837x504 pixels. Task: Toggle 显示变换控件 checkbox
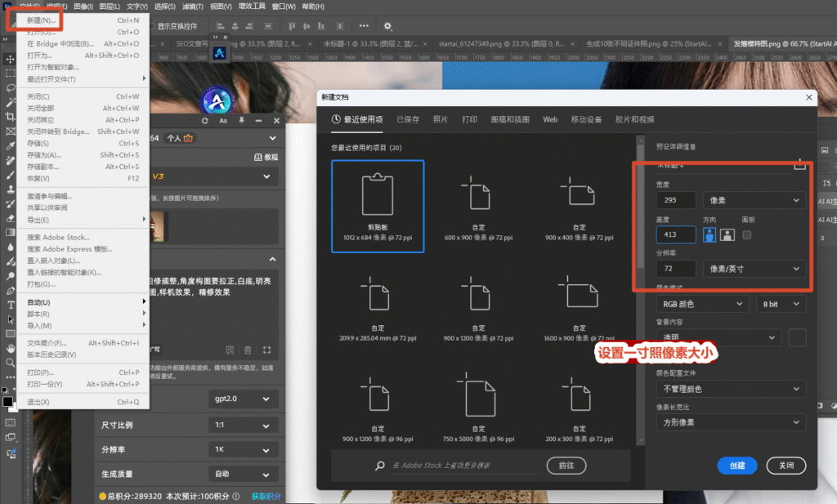pos(152,26)
